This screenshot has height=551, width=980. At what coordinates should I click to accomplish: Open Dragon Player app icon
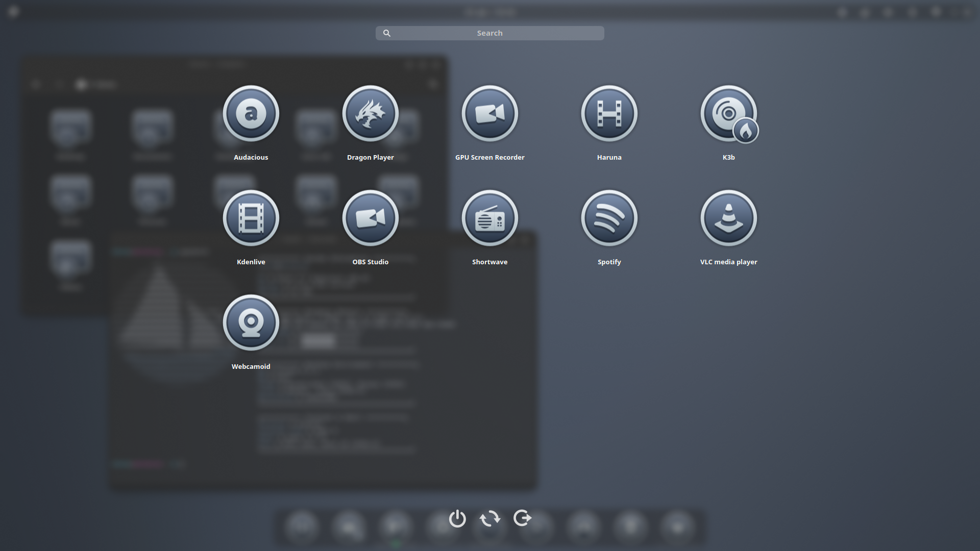pyautogui.click(x=370, y=113)
